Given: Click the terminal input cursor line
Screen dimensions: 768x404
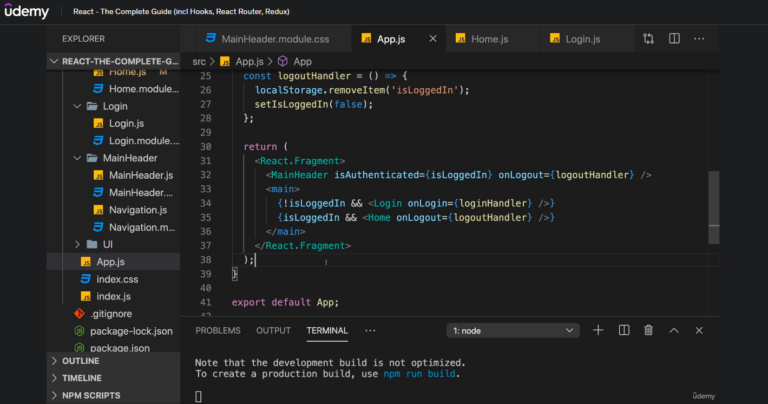Looking at the screenshot, I should click(198, 396).
